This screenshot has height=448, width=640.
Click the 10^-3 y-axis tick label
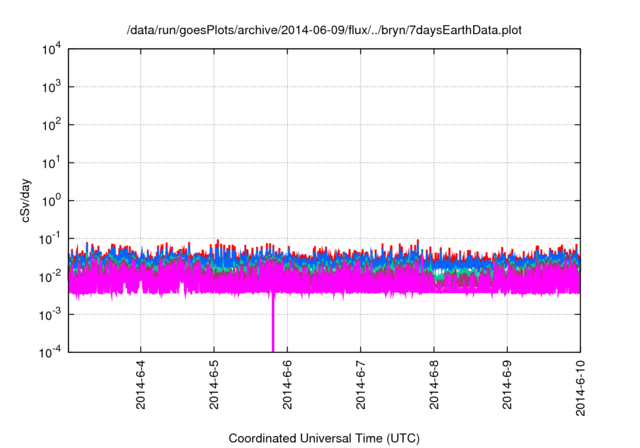click(50, 315)
